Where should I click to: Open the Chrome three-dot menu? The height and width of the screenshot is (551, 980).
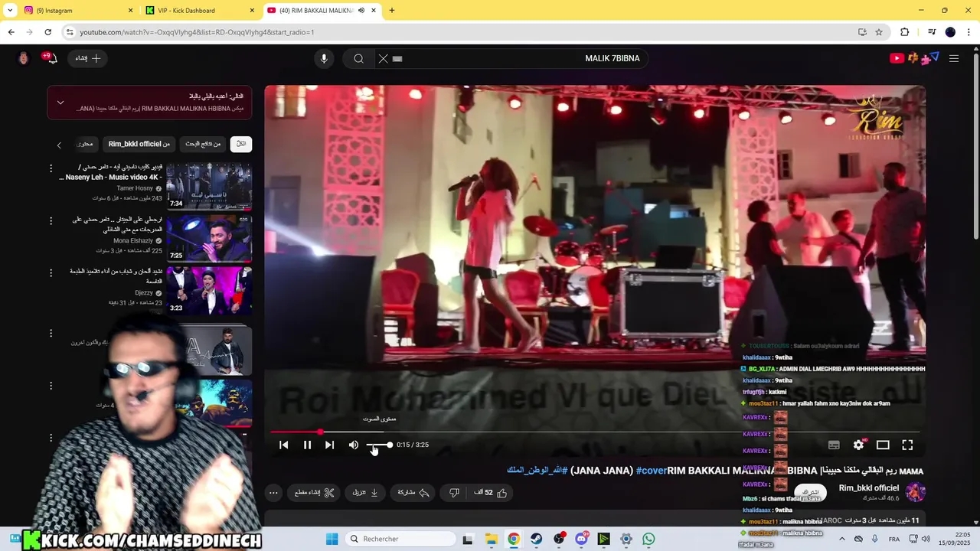pos(969,32)
